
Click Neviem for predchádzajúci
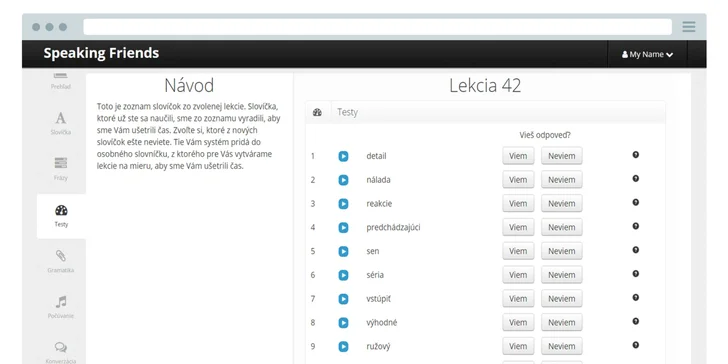coord(561,228)
